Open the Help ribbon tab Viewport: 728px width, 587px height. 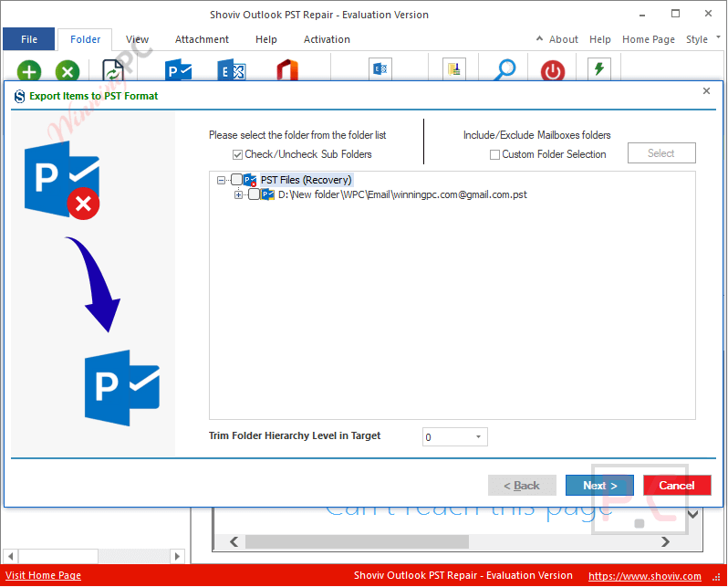point(266,39)
